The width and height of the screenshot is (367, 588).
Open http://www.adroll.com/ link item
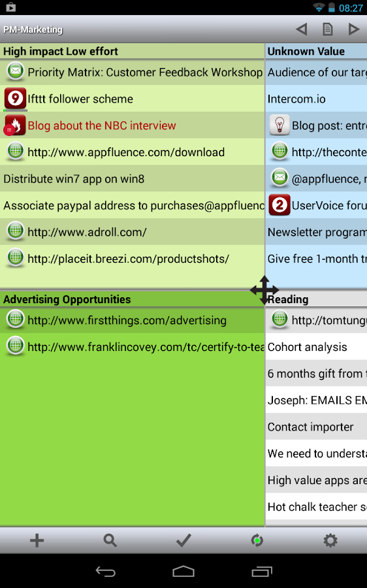pyautogui.click(x=133, y=232)
